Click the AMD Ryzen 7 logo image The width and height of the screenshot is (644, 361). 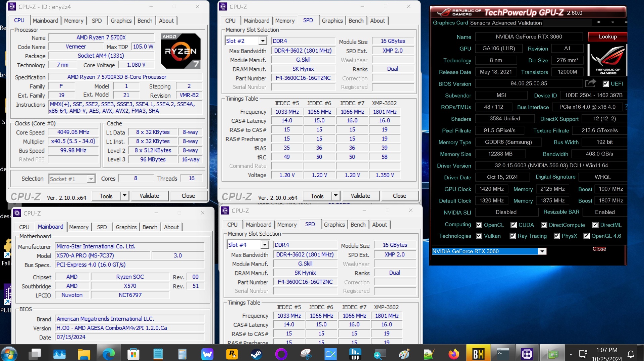point(181,51)
